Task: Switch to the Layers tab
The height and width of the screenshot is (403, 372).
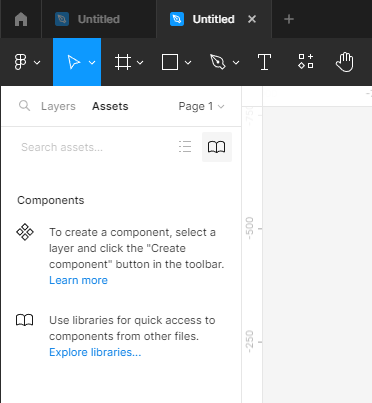Action: (58, 106)
